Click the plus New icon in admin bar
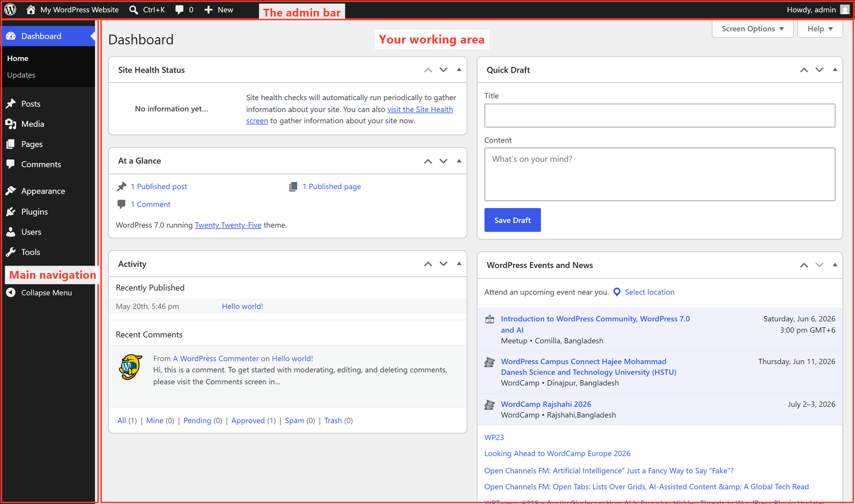855x504 pixels. (x=208, y=10)
